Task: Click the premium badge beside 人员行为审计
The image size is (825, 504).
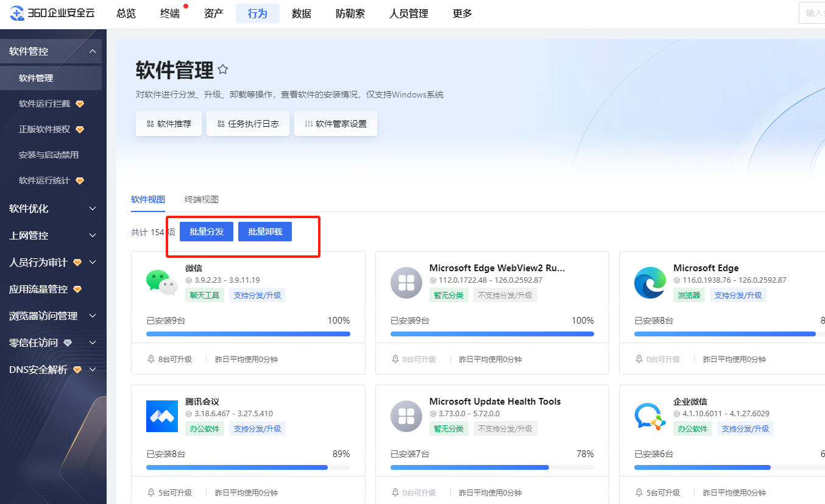Action: click(x=77, y=263)
